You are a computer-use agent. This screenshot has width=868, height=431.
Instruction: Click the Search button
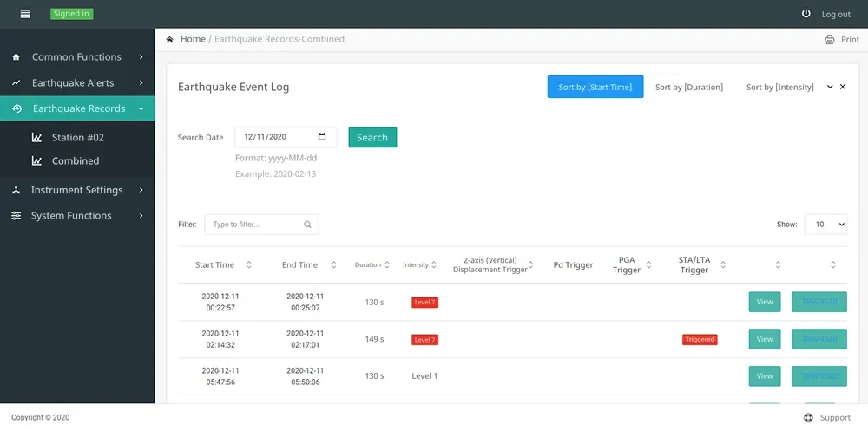372,137
